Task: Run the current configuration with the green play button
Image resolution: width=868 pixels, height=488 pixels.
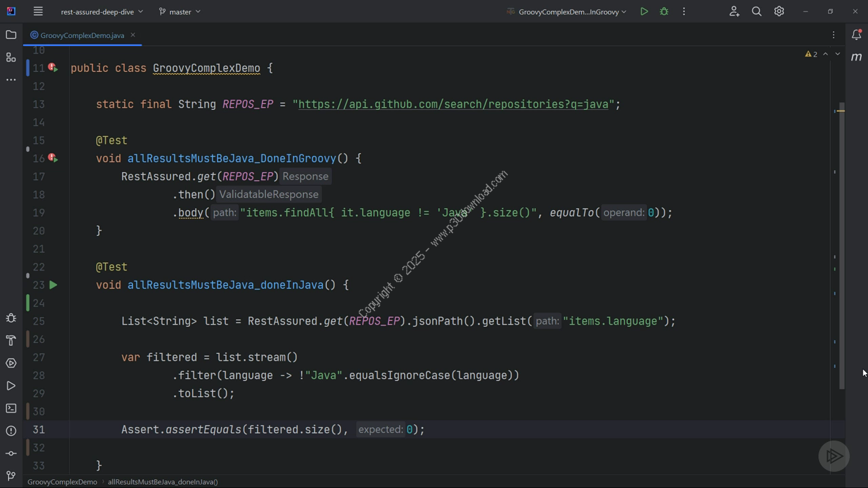Action: [x=644, y=12]
